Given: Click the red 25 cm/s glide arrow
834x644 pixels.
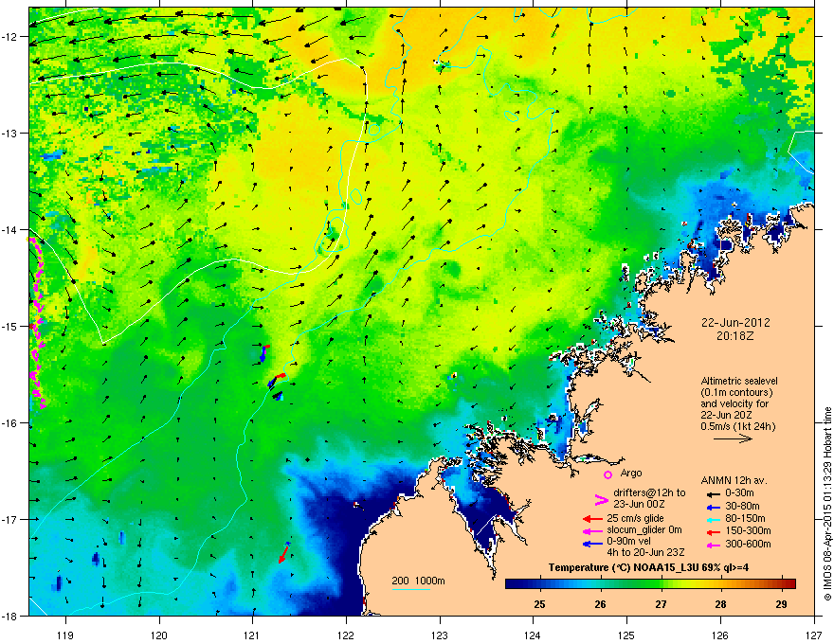Looking at the screenshot, I should (592, 519).
